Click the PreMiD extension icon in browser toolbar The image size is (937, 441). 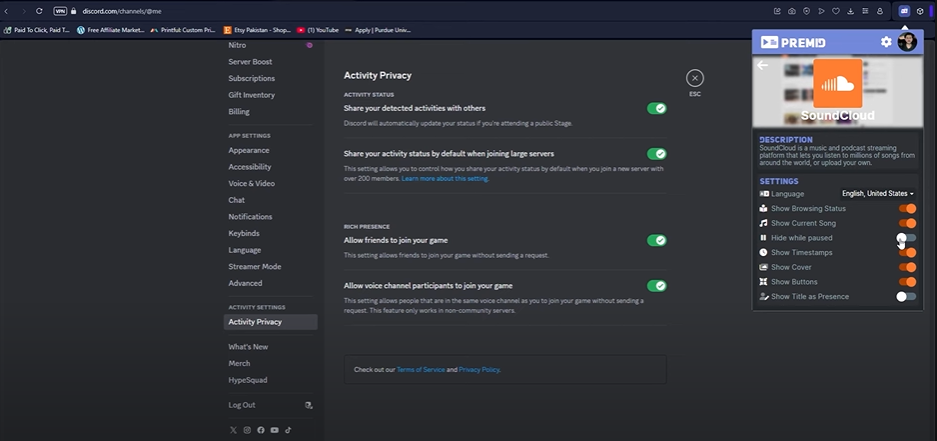coord(903,10)
